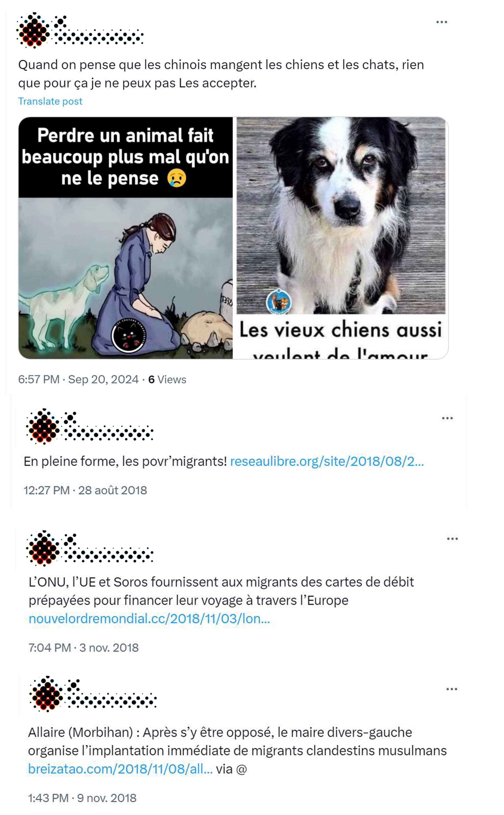Click the 12:27 PM · 28 août 2018 timestamp
Viewport: 504px width, 815px height.
85,490
